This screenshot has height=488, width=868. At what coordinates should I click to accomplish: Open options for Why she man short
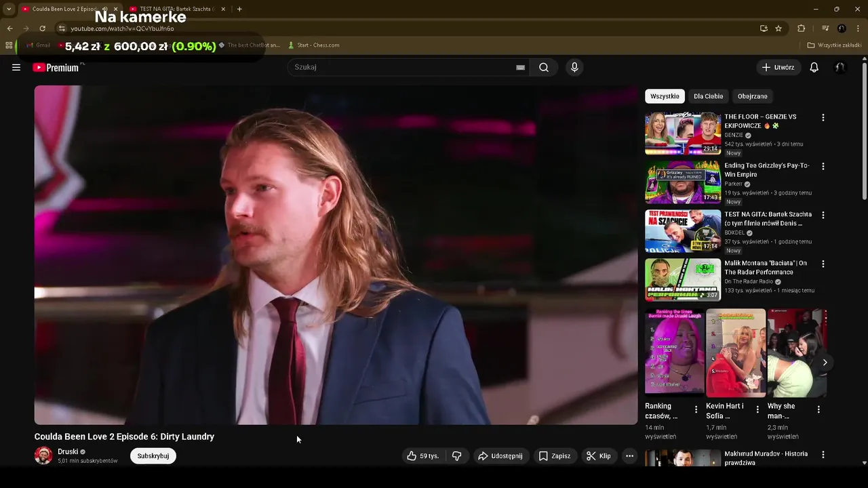click(x=818, y=409)
